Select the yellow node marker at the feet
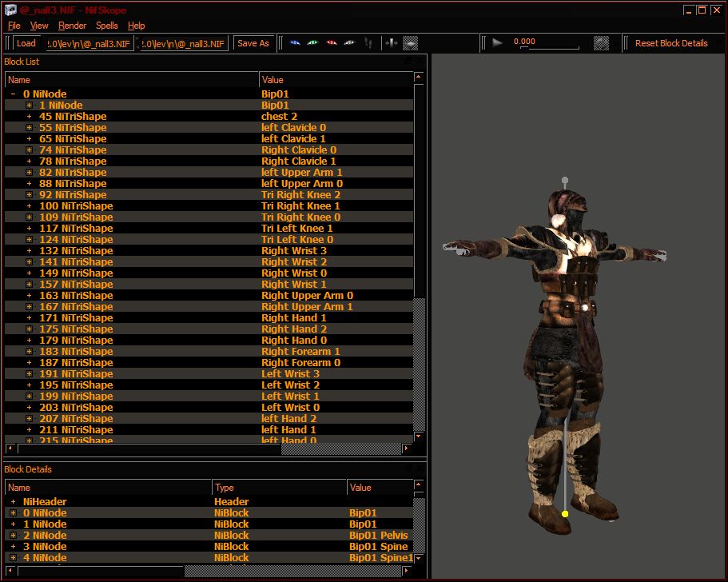 [x=565, y=514]
